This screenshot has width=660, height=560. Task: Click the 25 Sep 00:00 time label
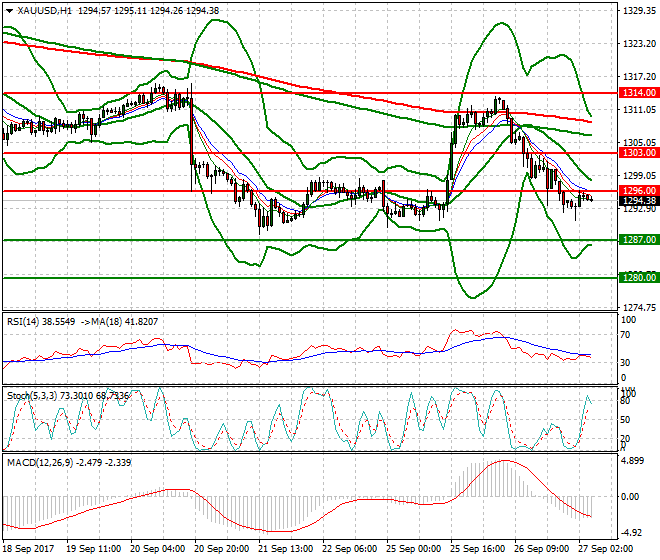click(x=413, y=549)
